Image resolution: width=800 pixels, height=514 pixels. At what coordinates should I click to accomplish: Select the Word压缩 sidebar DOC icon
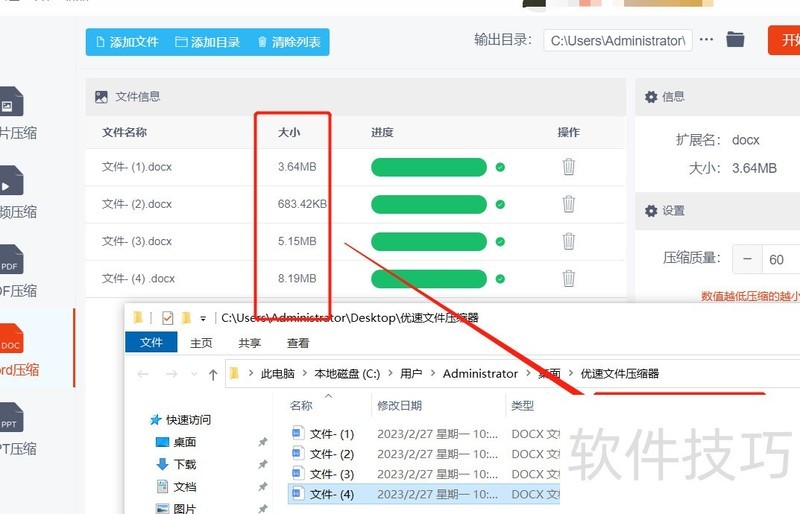(x=11, y=341)
